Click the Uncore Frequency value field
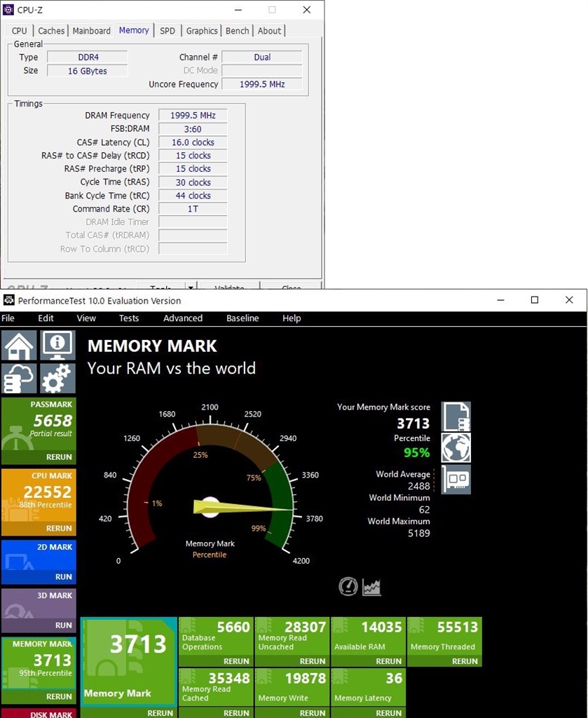Viewport: 588px width, 718px height. (261, 84)
